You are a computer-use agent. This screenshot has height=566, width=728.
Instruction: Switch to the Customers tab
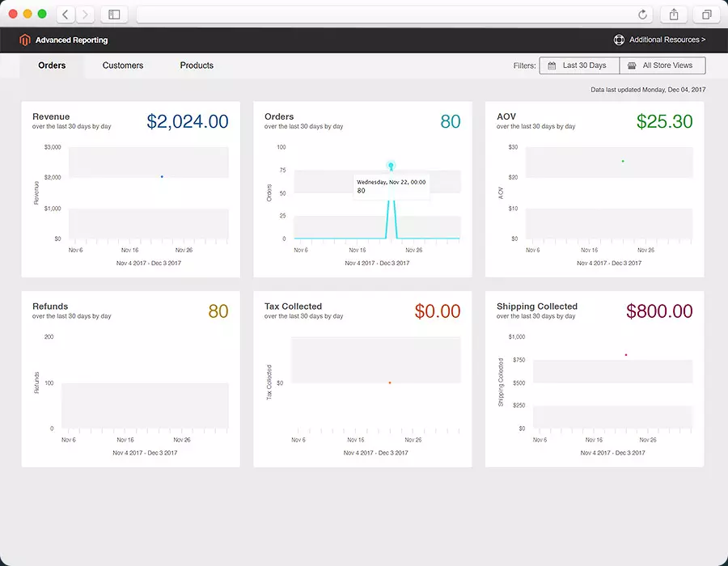coord(123,65)
